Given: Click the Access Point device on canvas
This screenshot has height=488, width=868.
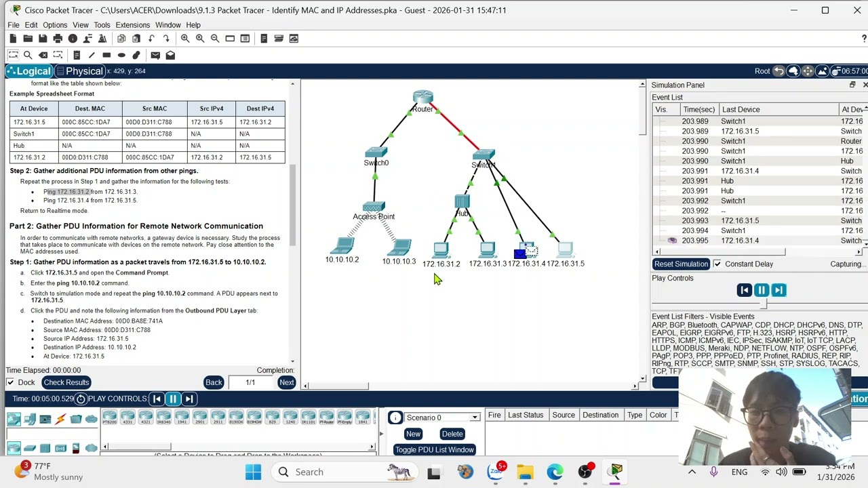Looking at the screenshot, I should 374,206.
